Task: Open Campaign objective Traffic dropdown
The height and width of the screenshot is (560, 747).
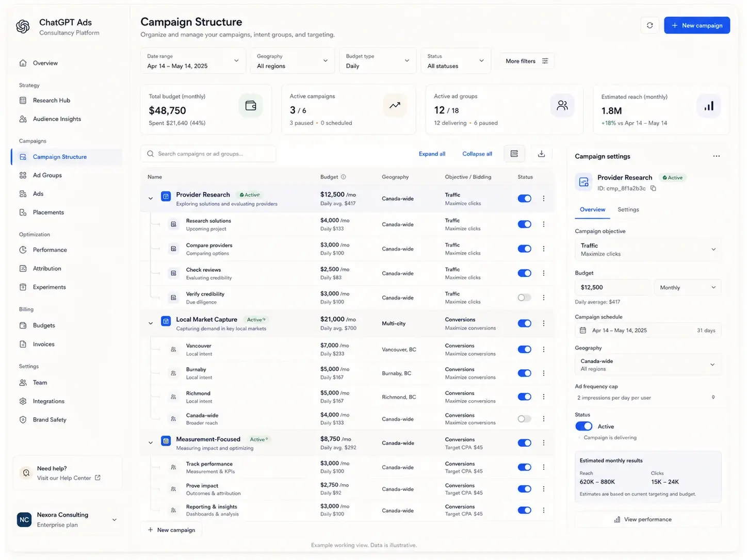Action: click(648, 250)
